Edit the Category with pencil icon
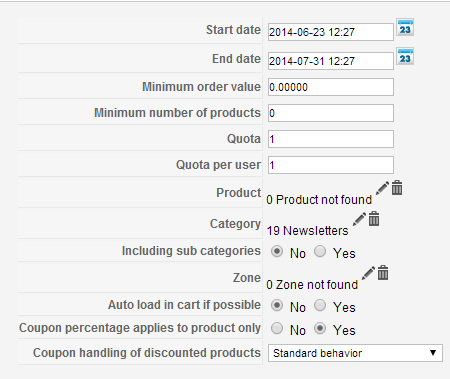 359,219
